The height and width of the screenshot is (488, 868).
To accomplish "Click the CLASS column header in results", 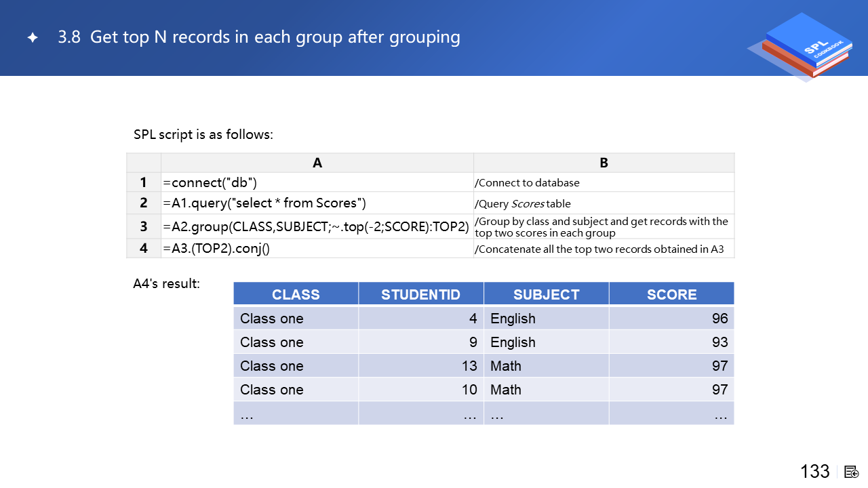I will coord(296,294).
